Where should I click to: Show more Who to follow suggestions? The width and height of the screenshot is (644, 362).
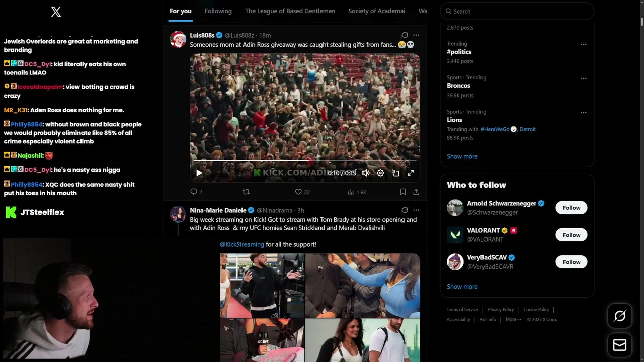462,287
